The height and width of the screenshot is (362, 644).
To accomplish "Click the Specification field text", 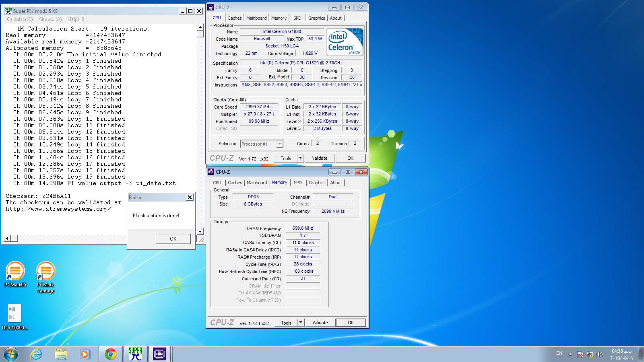I will (x=301, y=63).
